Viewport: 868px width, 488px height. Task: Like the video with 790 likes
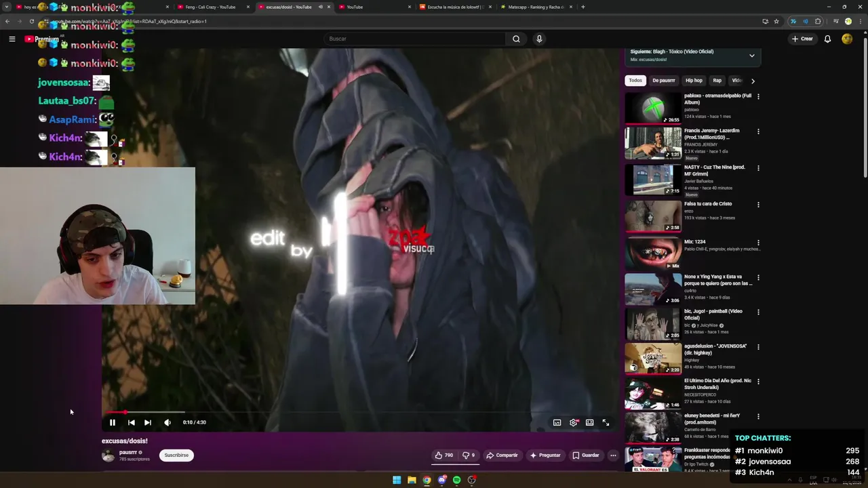tap(444, 455)
